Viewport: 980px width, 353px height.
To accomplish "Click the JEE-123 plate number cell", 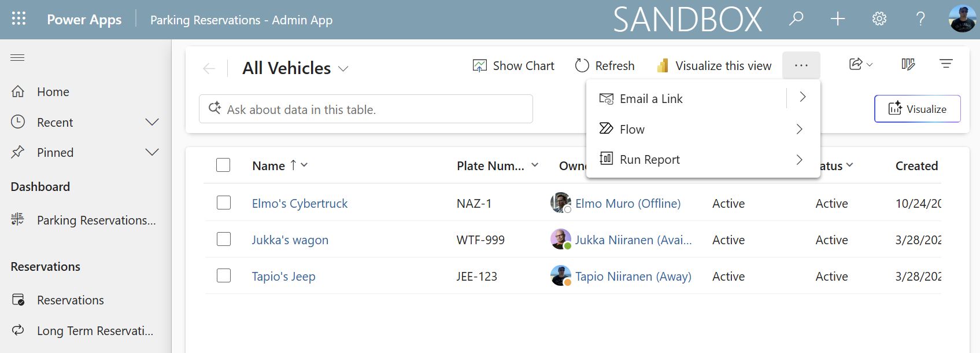I will point(477,276).
